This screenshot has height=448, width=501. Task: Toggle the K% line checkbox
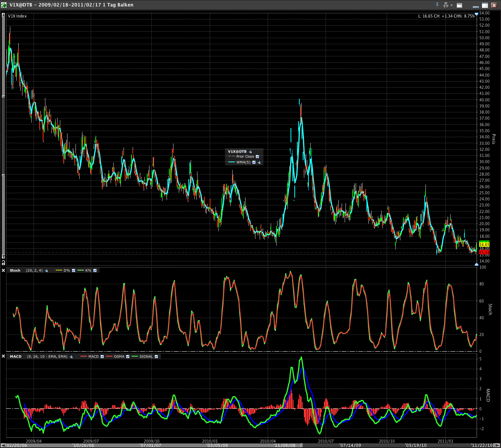(95, 270)
